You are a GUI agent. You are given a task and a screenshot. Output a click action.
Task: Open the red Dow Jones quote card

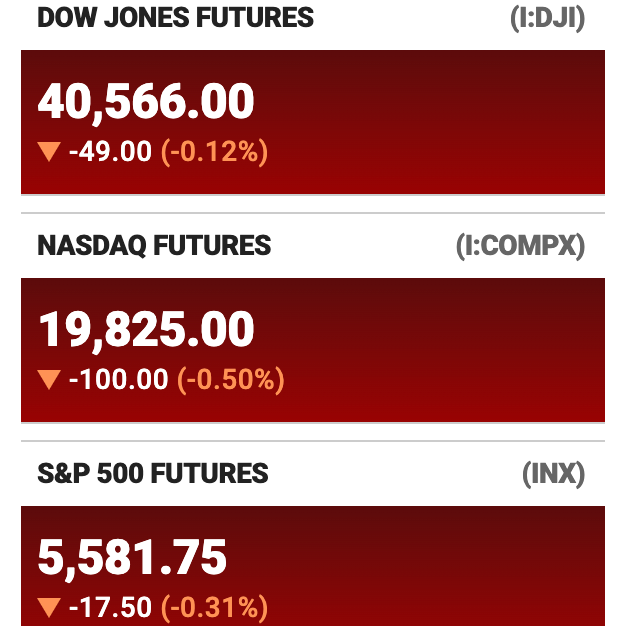click(x=313, y=122)
